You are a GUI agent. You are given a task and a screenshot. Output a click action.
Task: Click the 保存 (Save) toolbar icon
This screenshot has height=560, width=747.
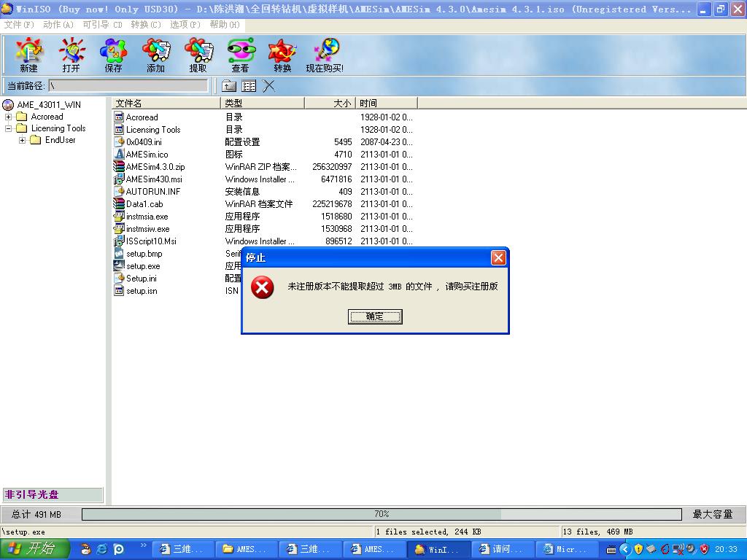113,55
